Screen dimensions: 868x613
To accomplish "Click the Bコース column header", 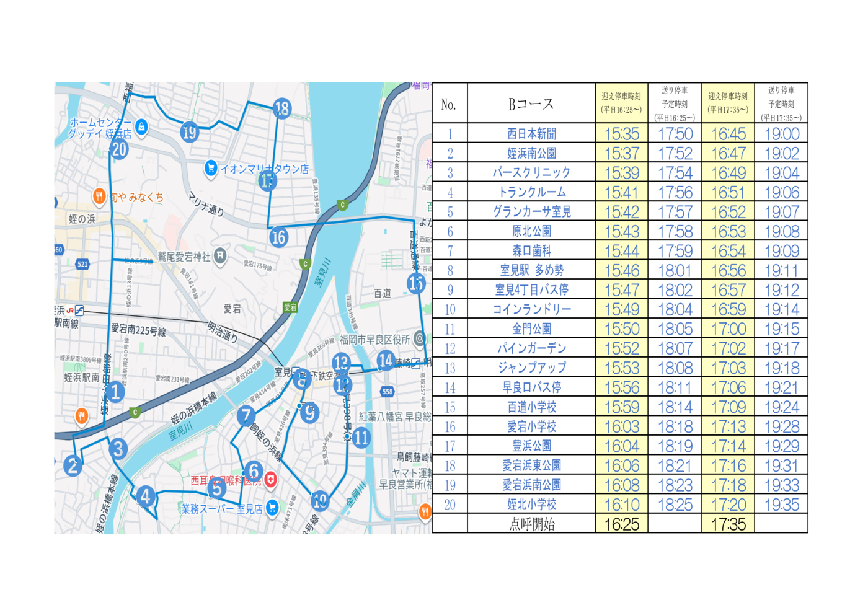I will point(531,104).
